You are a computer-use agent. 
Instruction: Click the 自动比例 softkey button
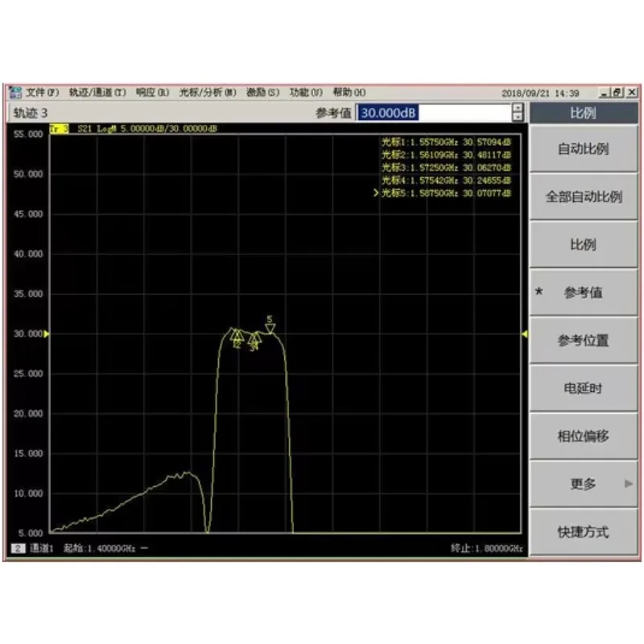pos(583,149)
